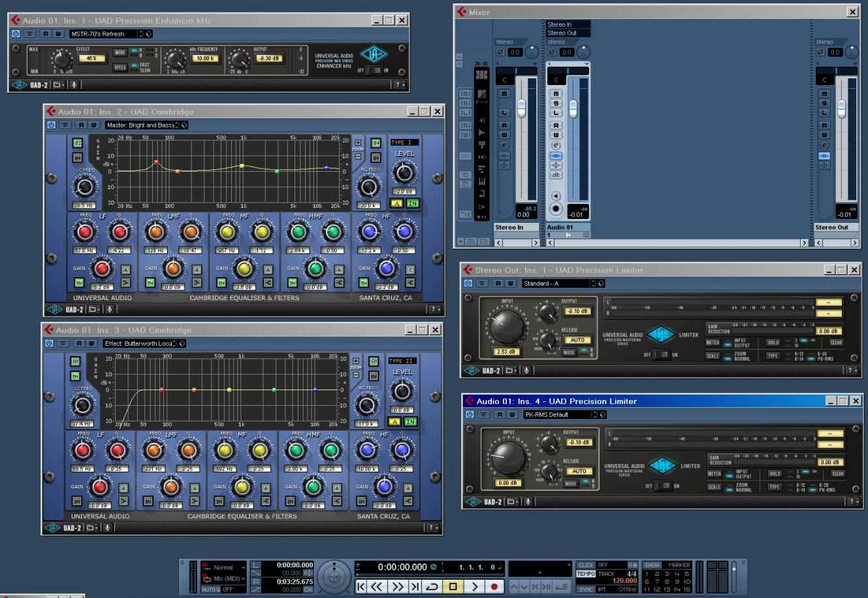The height and width of the screenshot is (598, 868).
Task: Toggle the yellow A button in Ins. 2 Cambridge
Action: (x=397, y=203)
